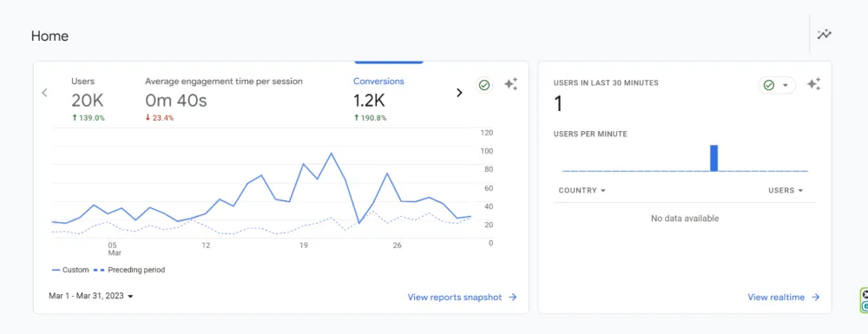Open sparkle insights icon on realtime card
This screenshot has height=334, width=868.
pyautogui.click(x=813, y=85)
